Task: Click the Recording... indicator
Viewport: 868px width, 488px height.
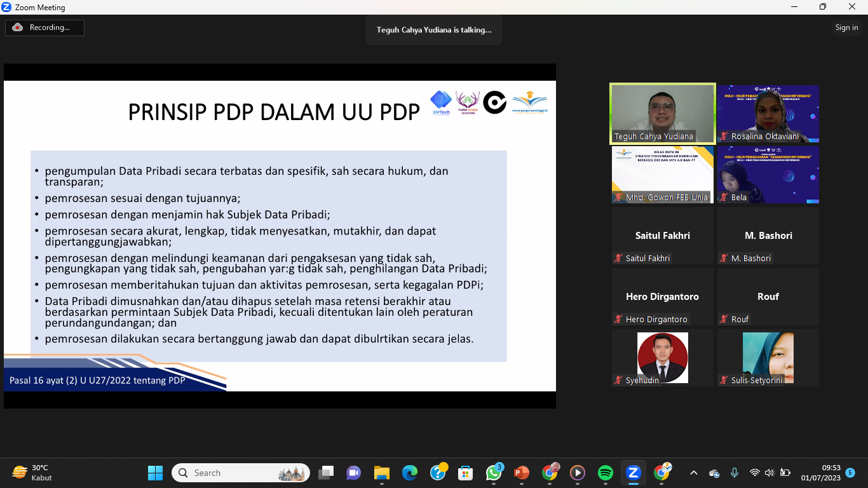Action: click(44, 27)
